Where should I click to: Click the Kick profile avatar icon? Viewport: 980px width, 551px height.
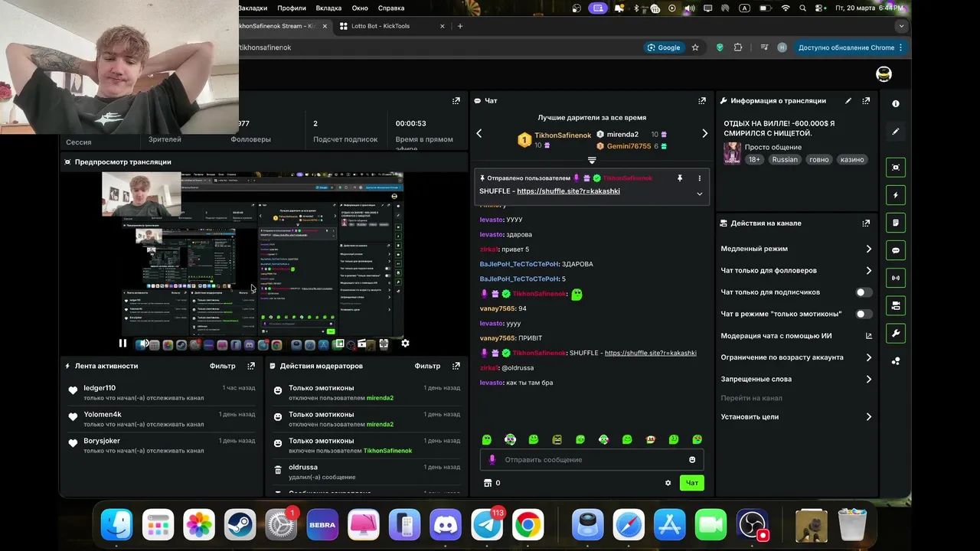click(x=884, y=74)
